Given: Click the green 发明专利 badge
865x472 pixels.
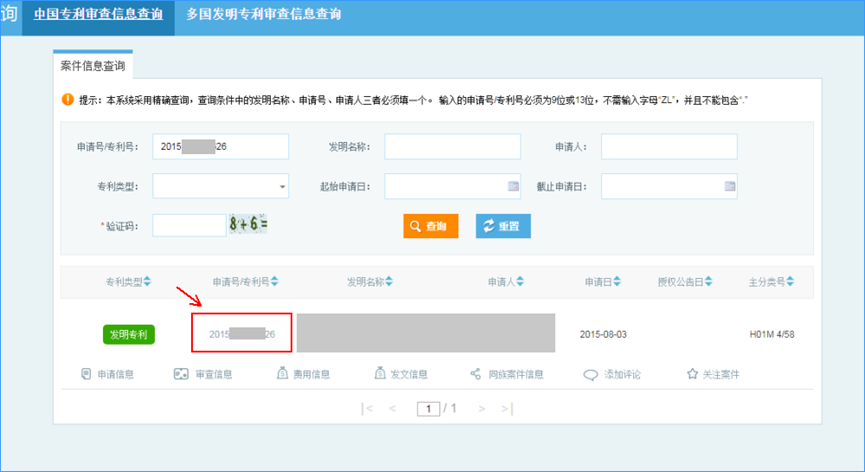Looking at the screenshot, I should point(129,334).
